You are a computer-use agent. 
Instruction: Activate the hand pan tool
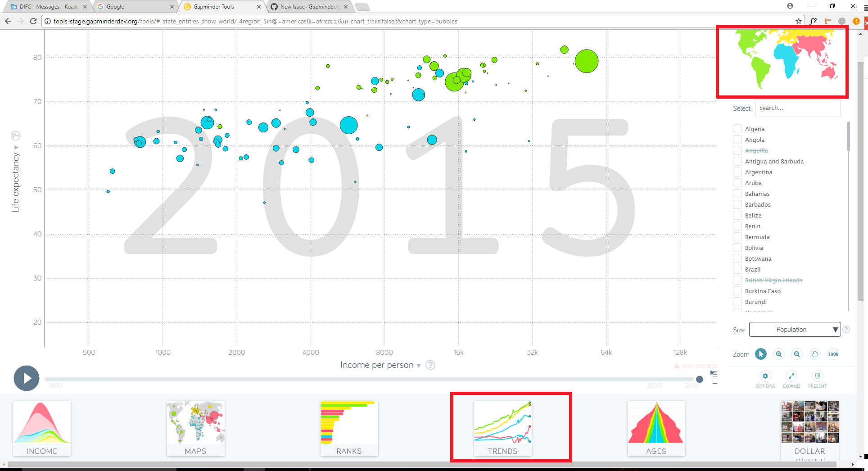814,354
